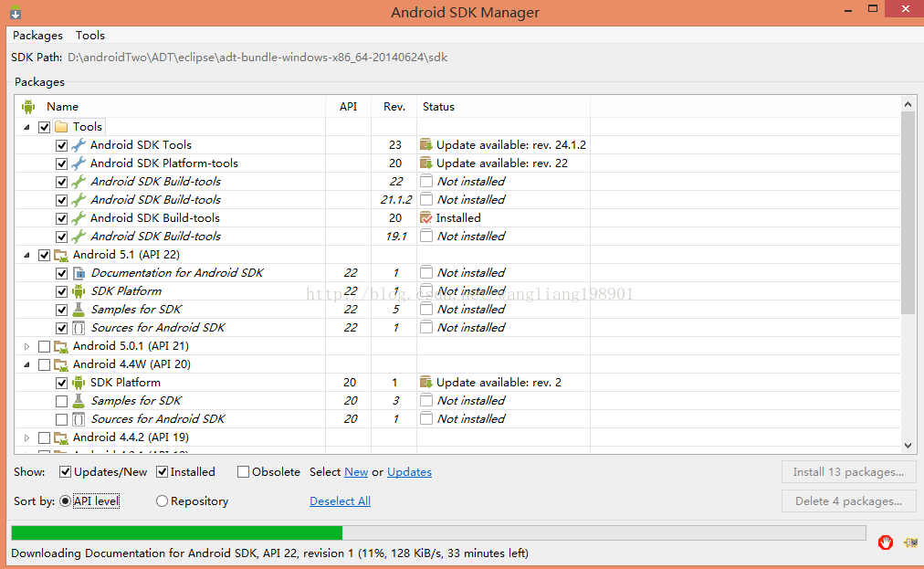This screenshot has height=569, width=924.
Task: Click the wrench icon beside Android SDK Tools
Action: pyautogui.click(x=79, y=145)
